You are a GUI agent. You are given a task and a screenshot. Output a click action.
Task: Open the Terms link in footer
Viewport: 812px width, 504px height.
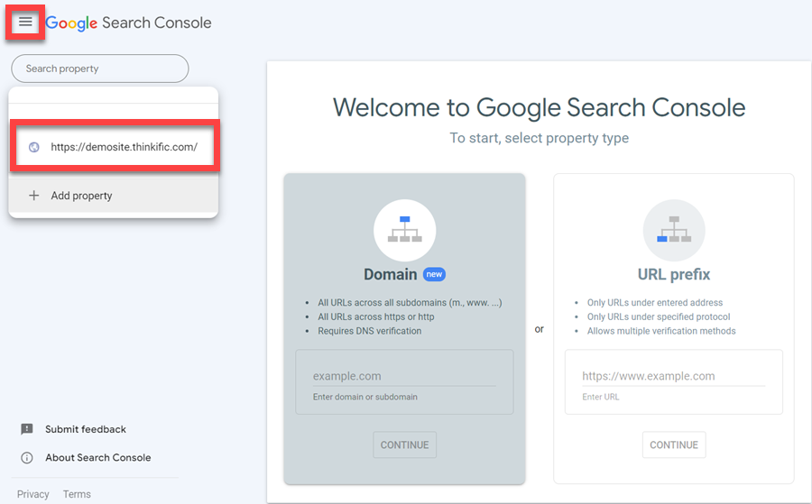(77, 494)
